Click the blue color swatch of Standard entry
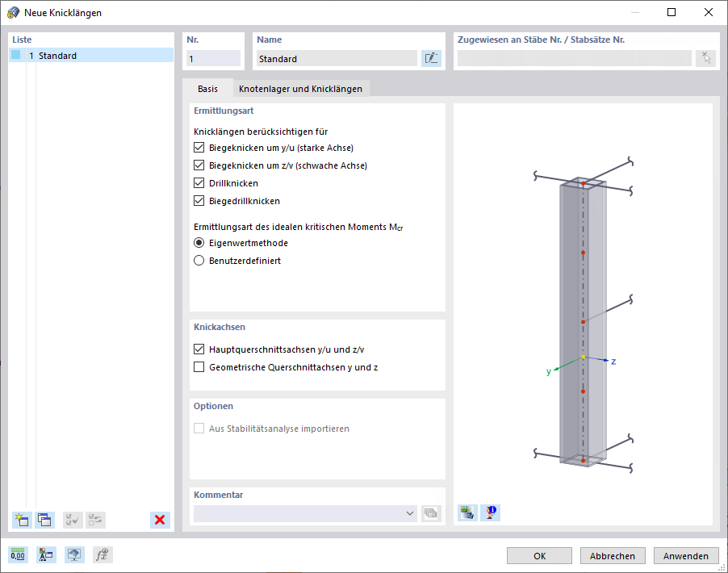Image resolution: width=728 pixels, height=573 pixels. (16, 55)
